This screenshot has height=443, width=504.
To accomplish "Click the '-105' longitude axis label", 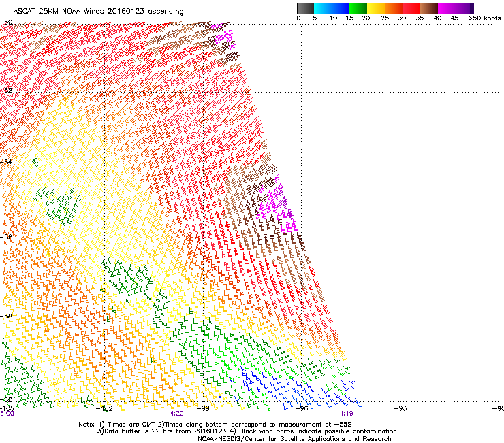I will (x=7, y=408).
